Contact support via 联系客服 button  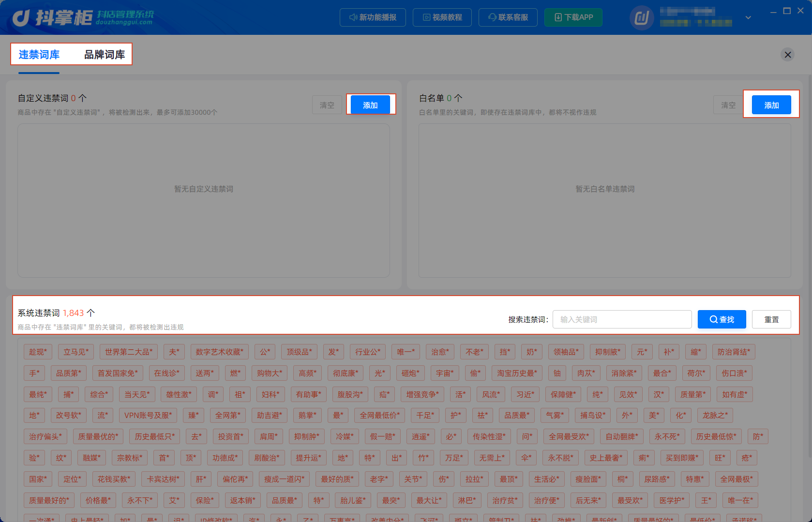(x=508, y=17)
